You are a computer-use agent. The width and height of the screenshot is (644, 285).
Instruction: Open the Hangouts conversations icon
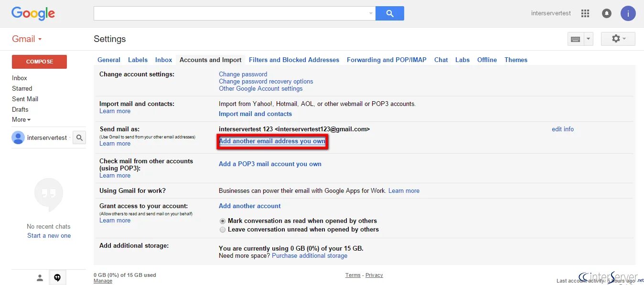57,277
